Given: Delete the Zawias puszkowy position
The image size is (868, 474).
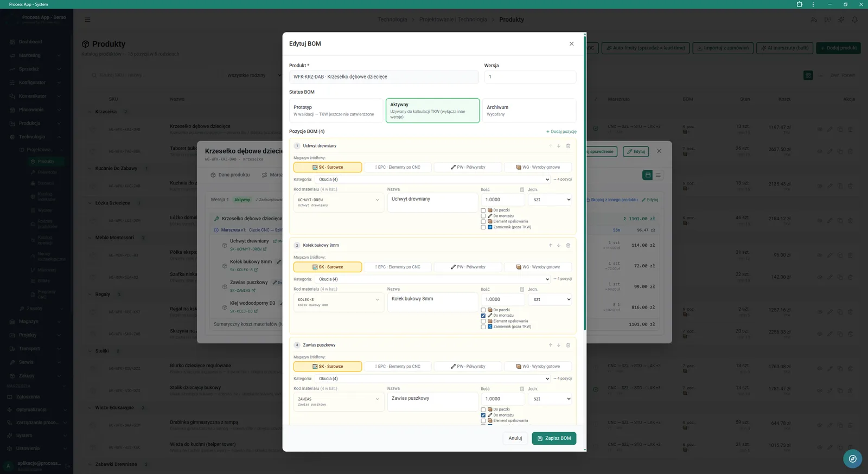Looking at the screenshot, I should [x=568, y=345].
